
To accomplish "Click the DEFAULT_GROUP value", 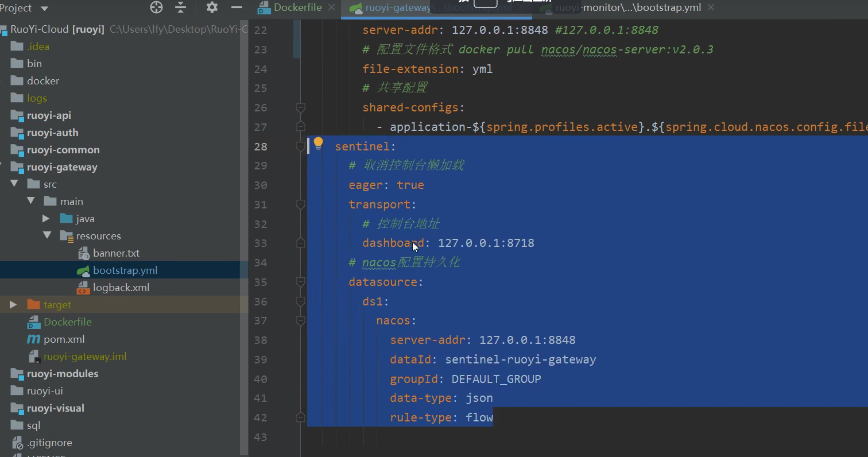I will pos(497,379).
